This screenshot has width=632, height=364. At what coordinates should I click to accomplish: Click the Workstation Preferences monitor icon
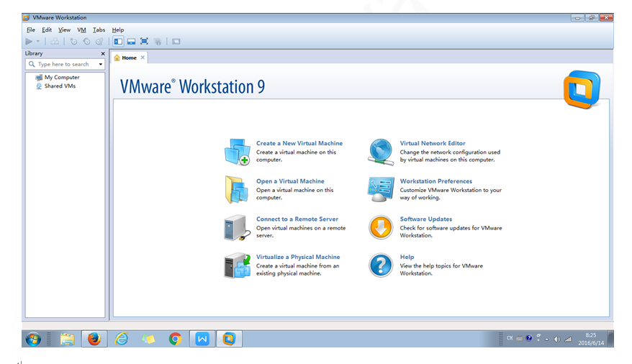coord(381,189)
